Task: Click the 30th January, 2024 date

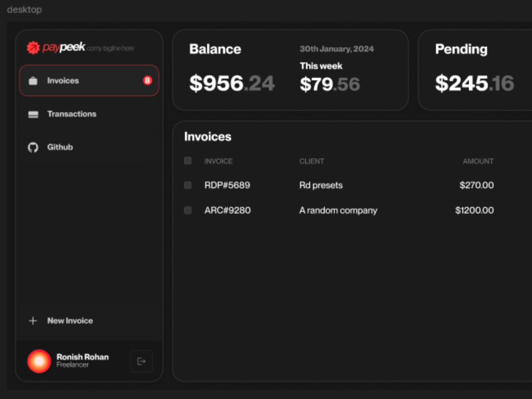Action: tap(337, 49)
